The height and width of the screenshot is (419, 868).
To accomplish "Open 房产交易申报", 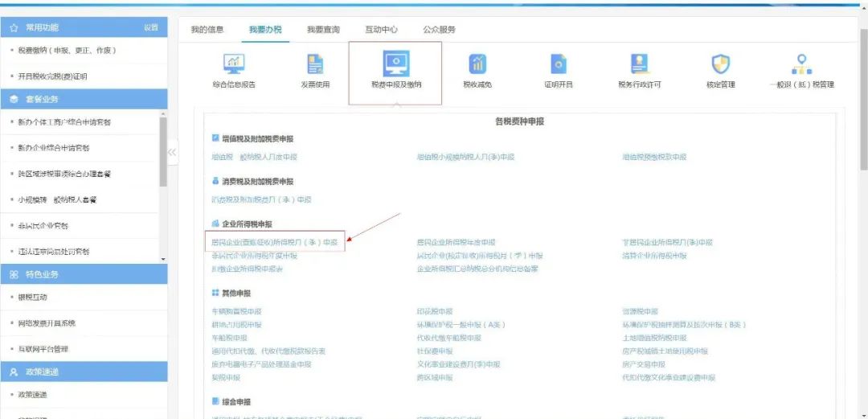I will [x=643, y=364].
